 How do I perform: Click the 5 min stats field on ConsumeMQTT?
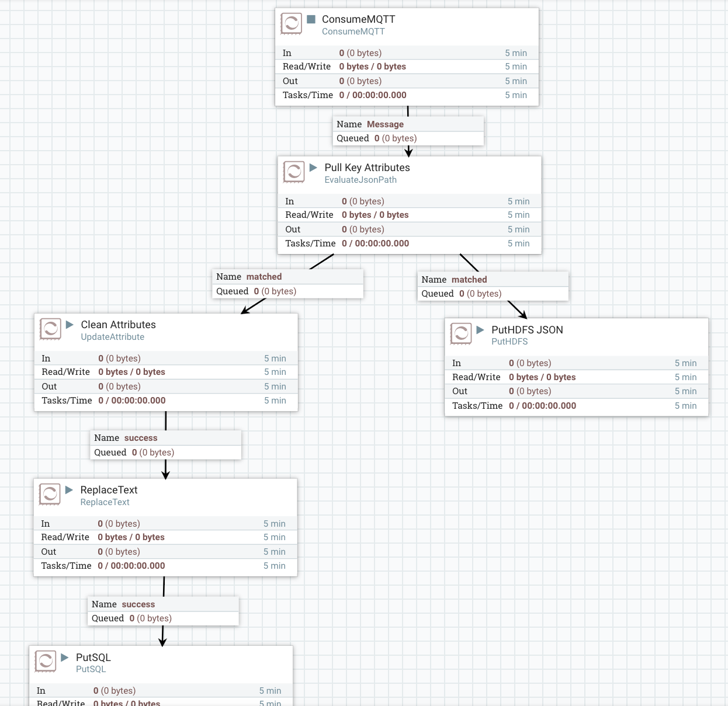pyautogui.click(x=515, y=53)
